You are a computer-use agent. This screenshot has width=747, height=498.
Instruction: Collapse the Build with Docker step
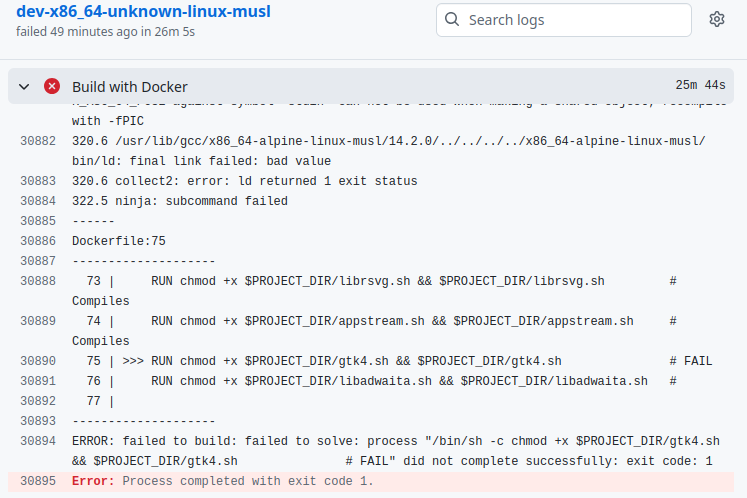pos(25,87)
